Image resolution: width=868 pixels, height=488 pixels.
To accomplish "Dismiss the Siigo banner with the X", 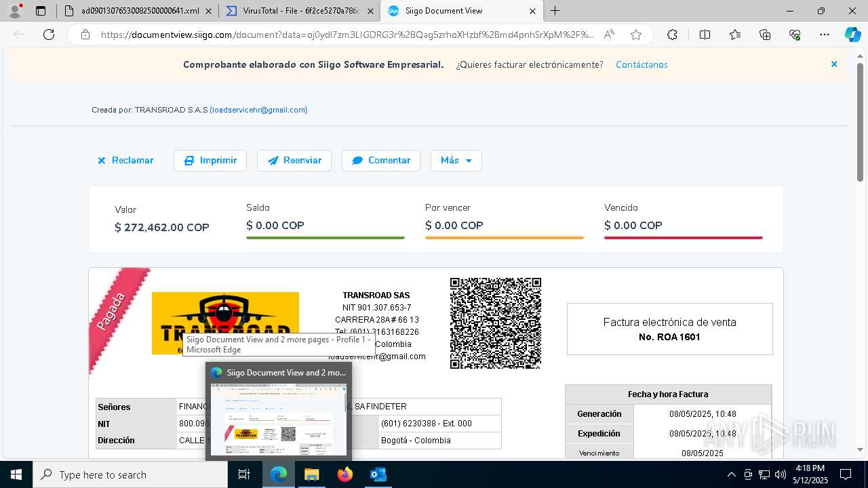I will [x=834, y=64].
